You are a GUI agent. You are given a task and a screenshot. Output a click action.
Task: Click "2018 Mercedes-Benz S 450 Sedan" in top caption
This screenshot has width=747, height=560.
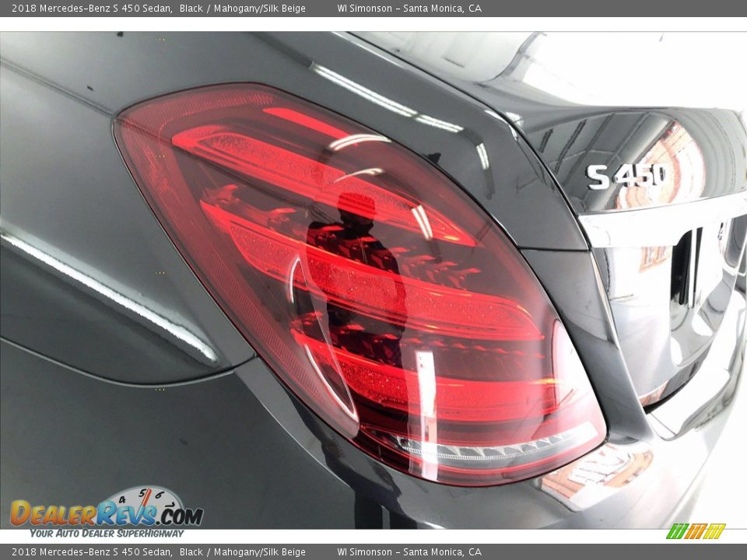coord(92,8)
